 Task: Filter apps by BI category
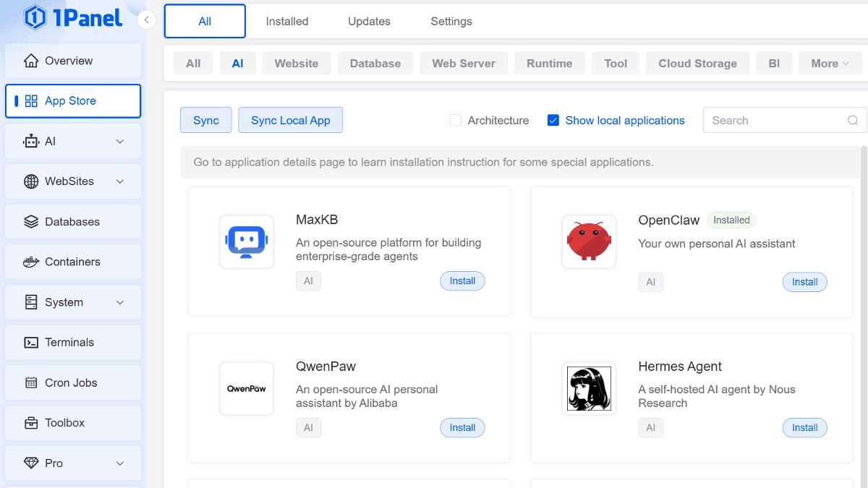[x=774, y=64]
